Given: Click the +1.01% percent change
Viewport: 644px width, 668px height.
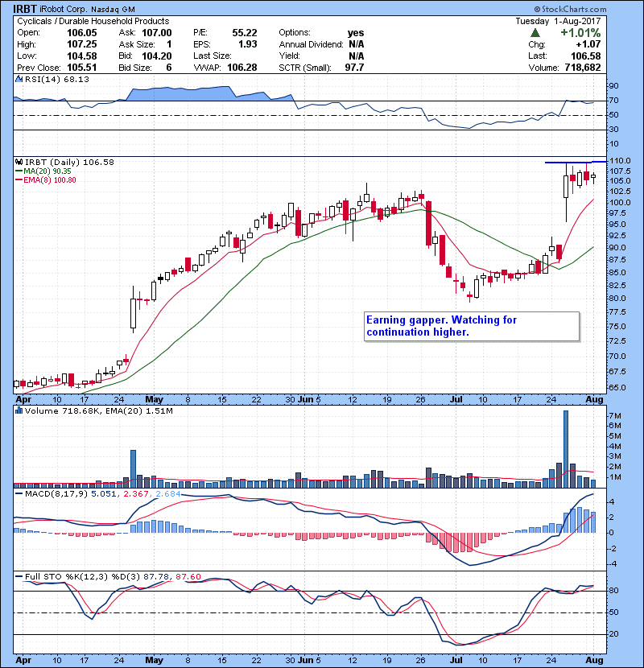Looking at the screenshot, I should tap(580, 33).
